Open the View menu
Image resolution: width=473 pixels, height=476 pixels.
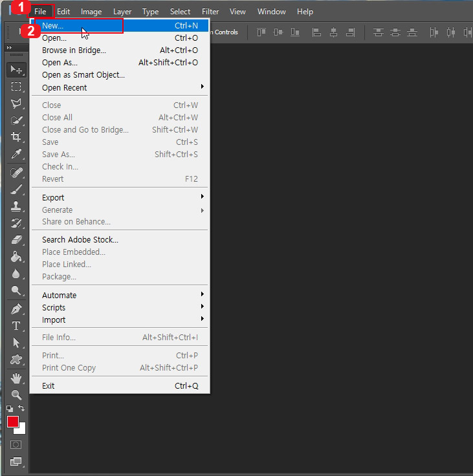pyautogui.click(x=237, y=12)
